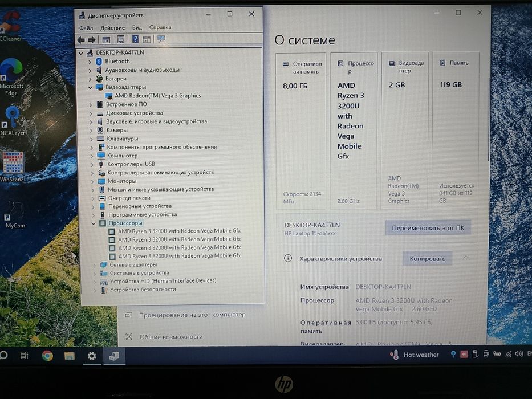Click the Forward arrow in Device Manager toolbar
532x399 pixels.
coord(92,40)
